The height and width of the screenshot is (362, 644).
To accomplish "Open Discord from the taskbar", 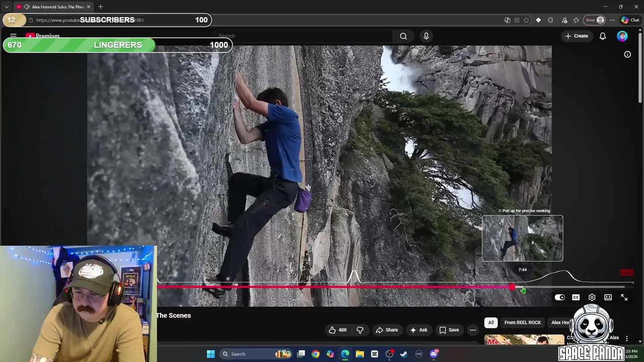I will tap(434, 354).
